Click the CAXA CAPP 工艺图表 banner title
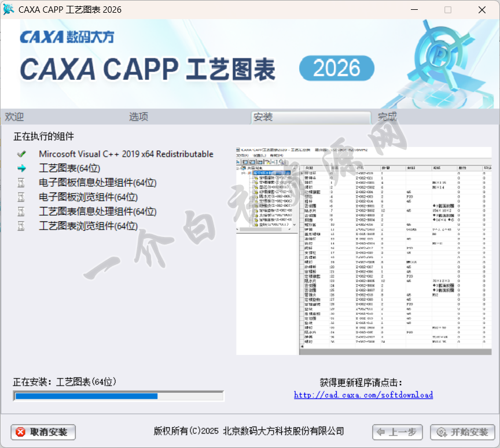500x448 pixels. [148, 69]
